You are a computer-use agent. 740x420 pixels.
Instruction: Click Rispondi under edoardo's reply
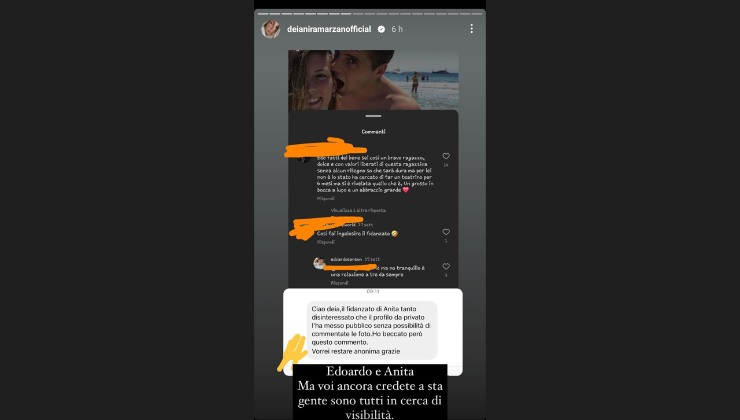click(339, 283)
